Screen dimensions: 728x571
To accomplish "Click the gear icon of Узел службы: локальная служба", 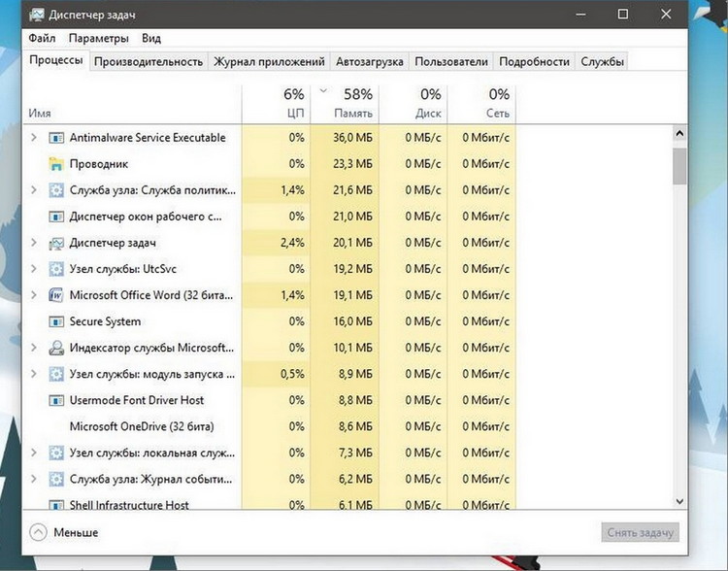I will pos(56,453).
